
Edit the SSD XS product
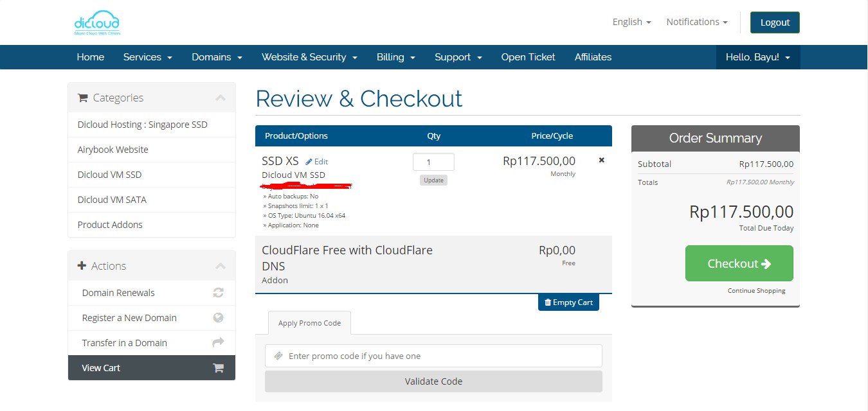[x=316, y=162]
